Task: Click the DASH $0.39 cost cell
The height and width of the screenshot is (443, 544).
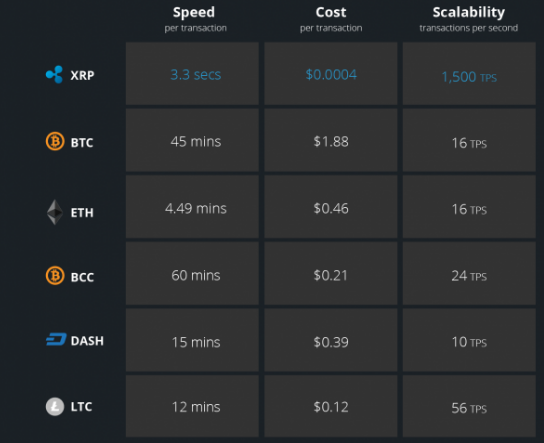Action: click(331, 340)
